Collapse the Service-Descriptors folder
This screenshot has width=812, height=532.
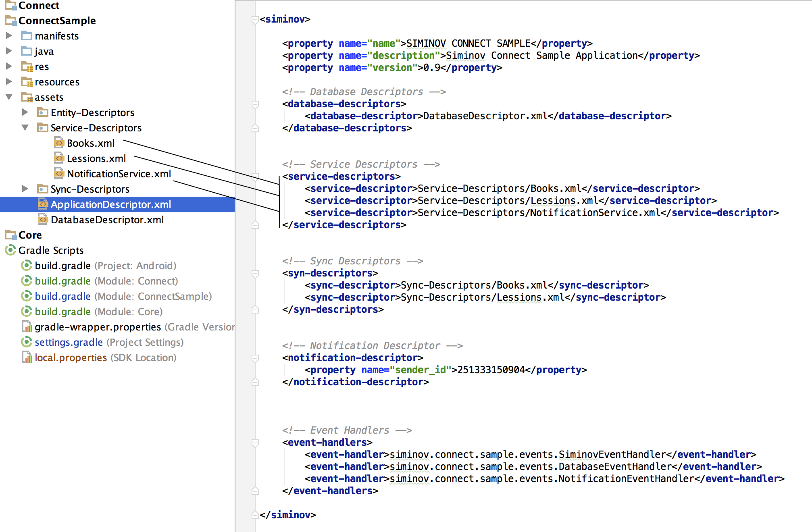click(25, 127)
